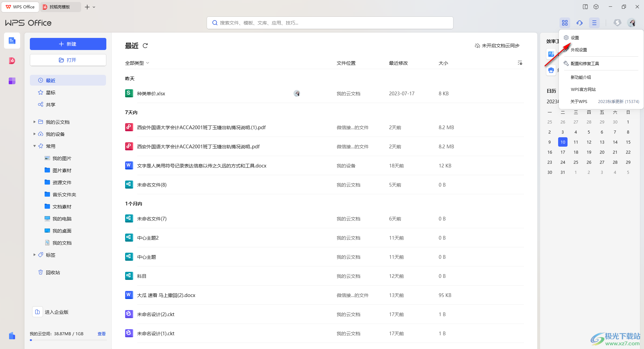Click the Word icon of 大瓜 速看 document

[x=129, y=295]
